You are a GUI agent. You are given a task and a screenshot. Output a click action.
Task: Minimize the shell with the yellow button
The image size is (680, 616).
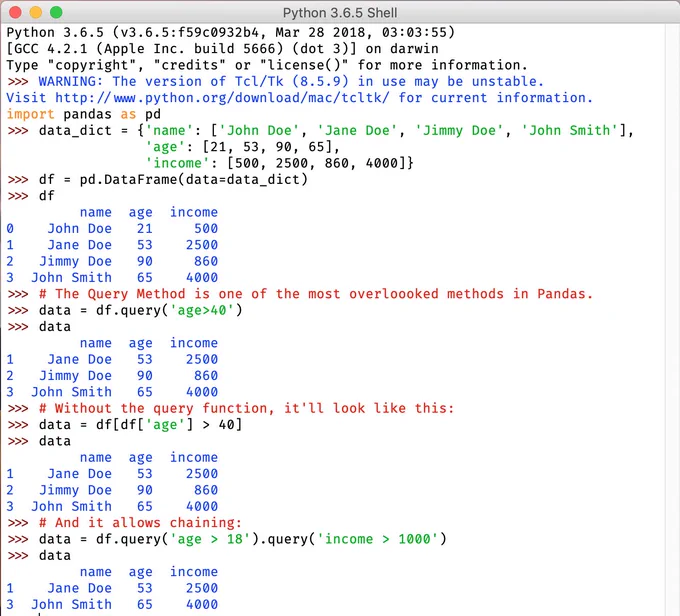[x=36, y=12]
